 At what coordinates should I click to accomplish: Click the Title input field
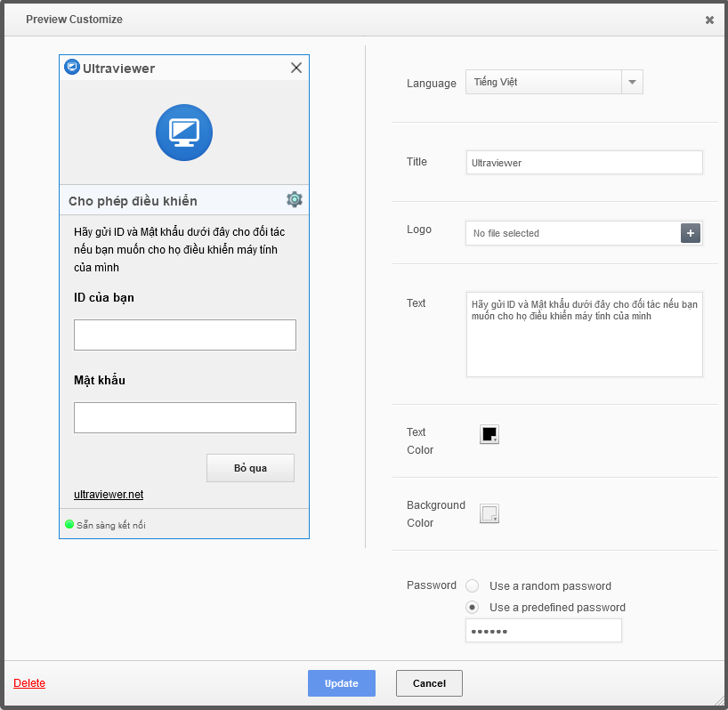(585, 163)
